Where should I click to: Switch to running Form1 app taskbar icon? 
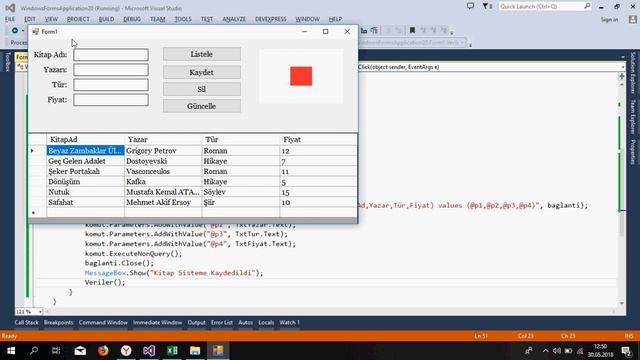point(218,351)
